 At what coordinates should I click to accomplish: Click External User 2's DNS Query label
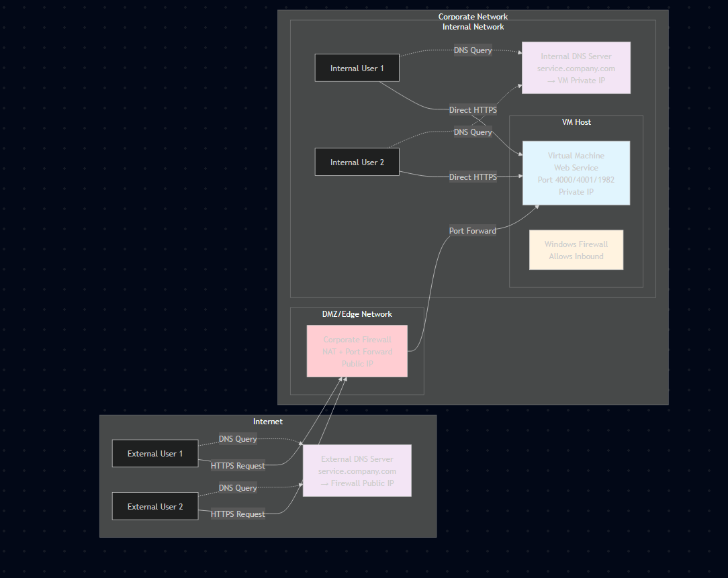pos(238,488)
